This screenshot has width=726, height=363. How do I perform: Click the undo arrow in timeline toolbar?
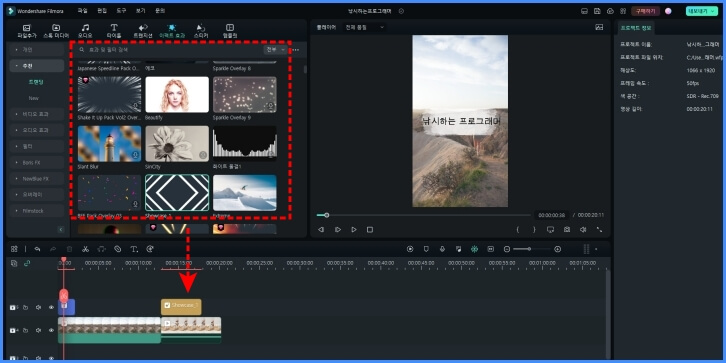tap(37, 249)
